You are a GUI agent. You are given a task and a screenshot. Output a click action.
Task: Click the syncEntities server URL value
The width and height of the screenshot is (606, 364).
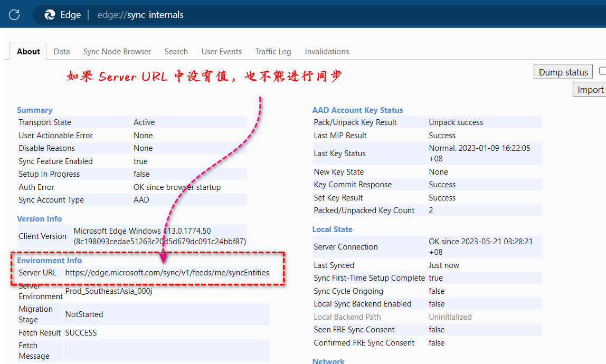pos(167,273)
